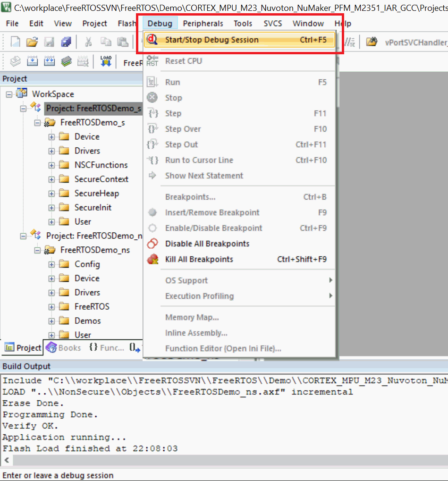Download code to flash with the LOAD icon
Viewport: 448px width, 481px height.
[105, 60]
